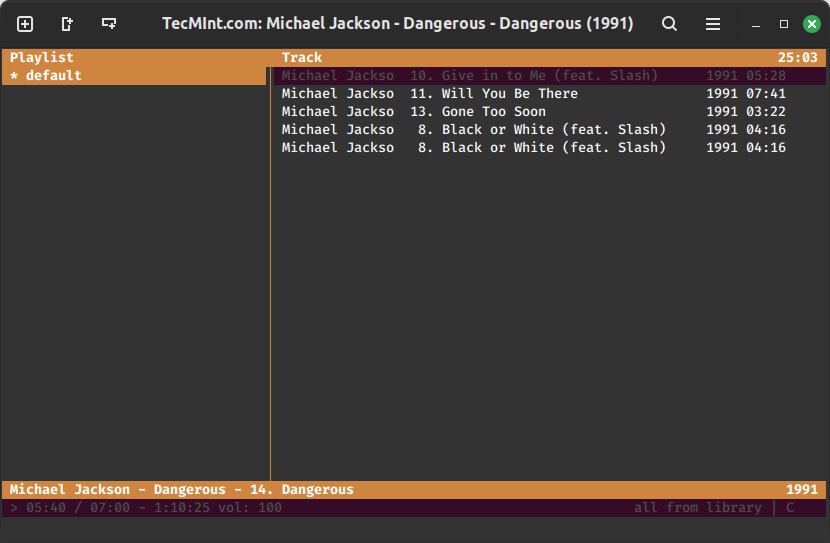Click the 05:40 / 07:00 playback position
The width and height of the screenshot is (830, 543).
78,508
